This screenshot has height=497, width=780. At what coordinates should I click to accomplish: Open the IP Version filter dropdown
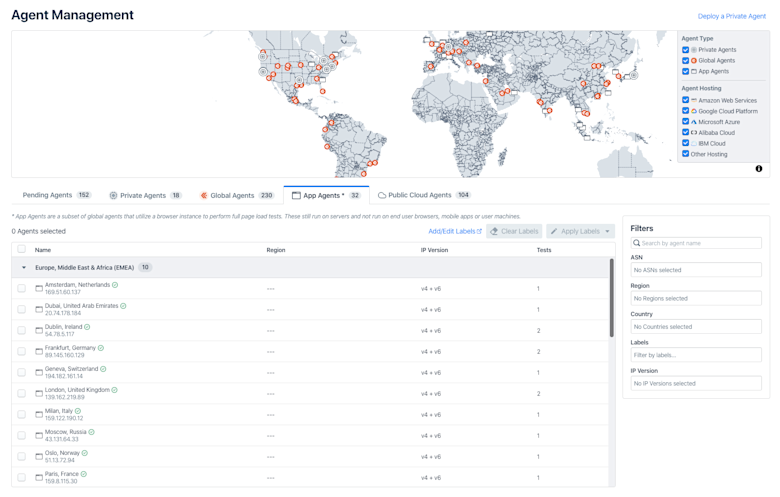(696, 384)
